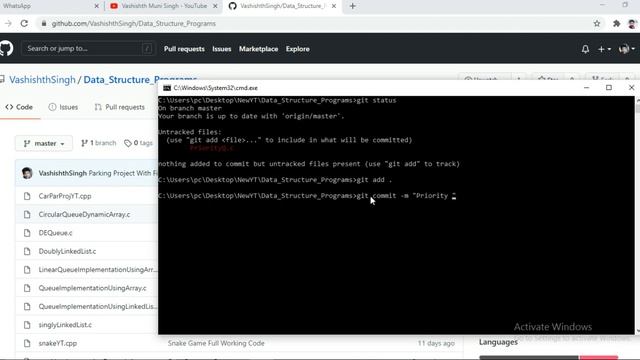Open the GitHub user avatar menu
640x360 pixels.
point(627,49)
